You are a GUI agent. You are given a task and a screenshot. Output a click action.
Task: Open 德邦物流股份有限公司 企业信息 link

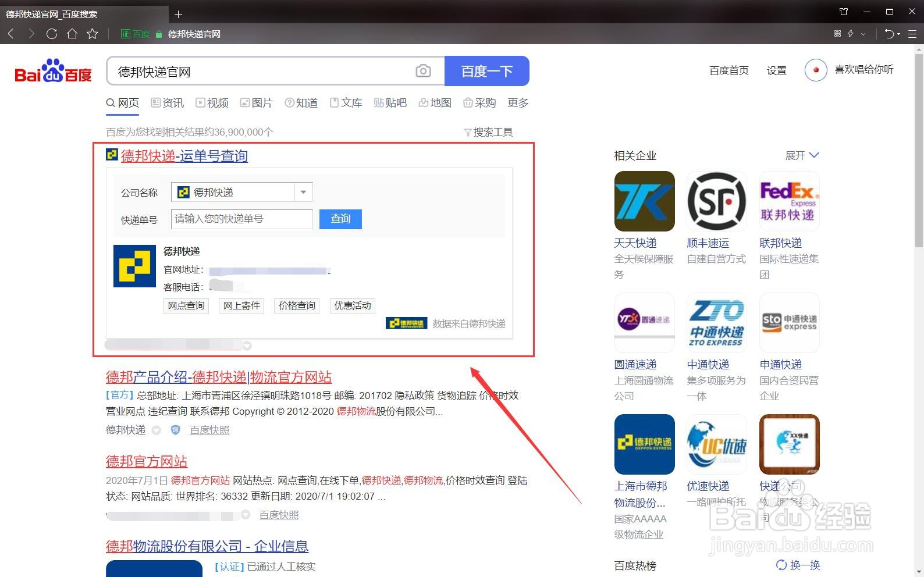207,546
